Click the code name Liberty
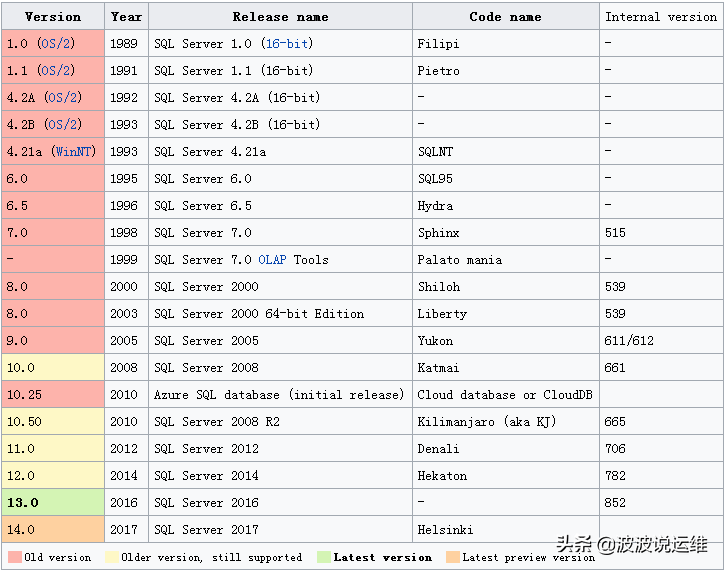Screen dimensions: 724x570 click(442, 314)
